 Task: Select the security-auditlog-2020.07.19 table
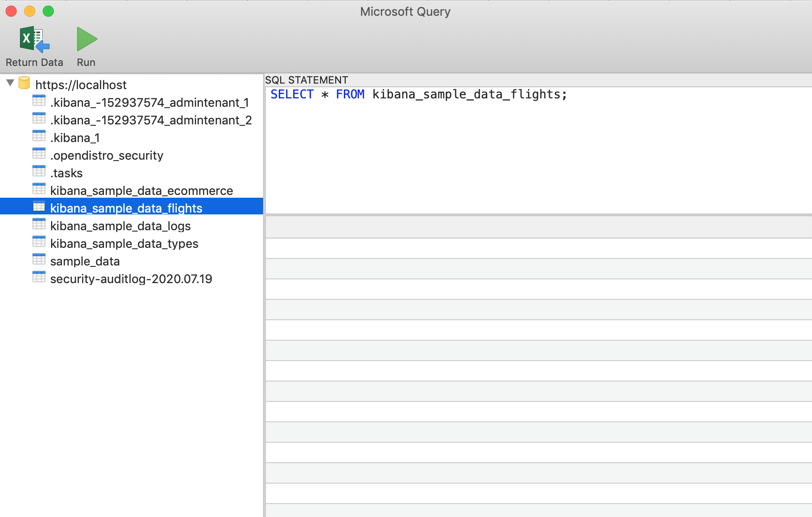[131, 279]
